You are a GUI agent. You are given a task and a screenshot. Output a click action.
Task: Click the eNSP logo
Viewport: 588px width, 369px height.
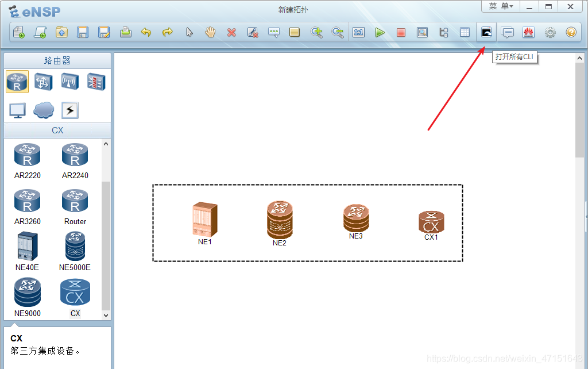[34, 11]
